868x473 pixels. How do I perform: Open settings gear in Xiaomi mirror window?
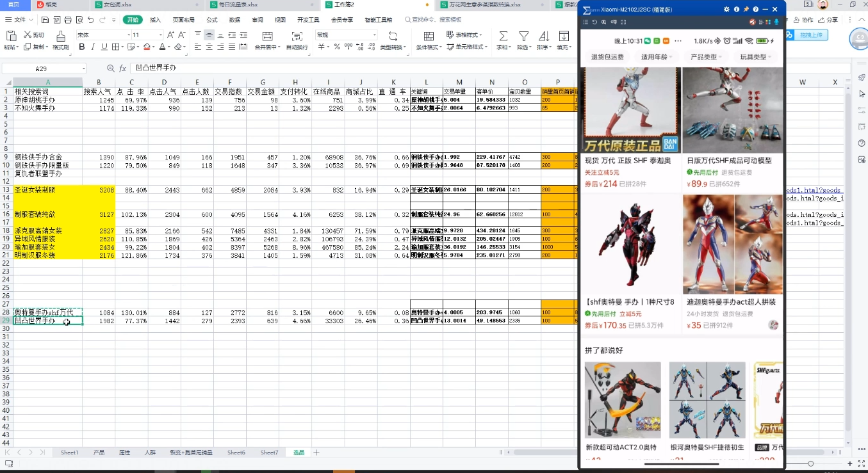click(x=726, y=10)
